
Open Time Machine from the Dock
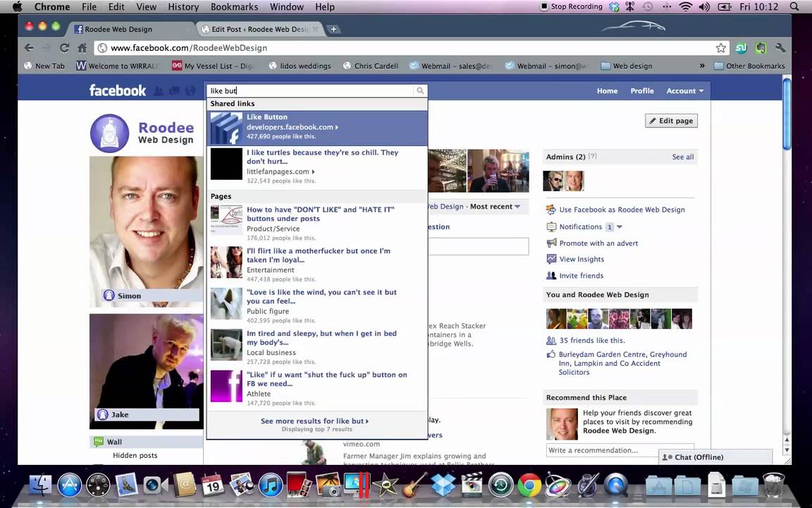click(500, 485)
